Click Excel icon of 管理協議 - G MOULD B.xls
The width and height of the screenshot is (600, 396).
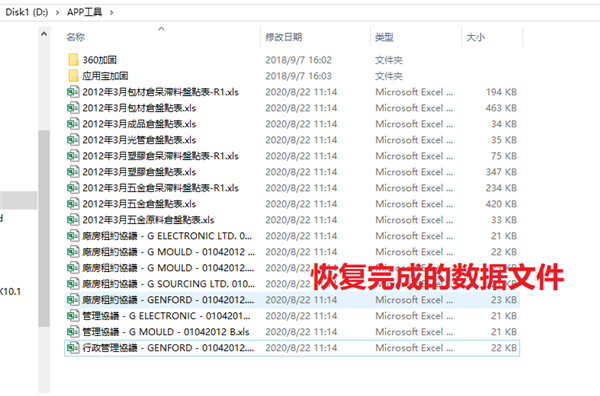(73, 332)
